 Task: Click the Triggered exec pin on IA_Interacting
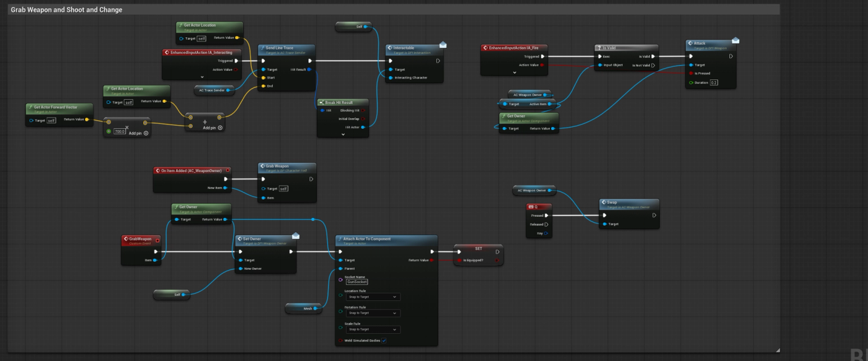point(236,61)
